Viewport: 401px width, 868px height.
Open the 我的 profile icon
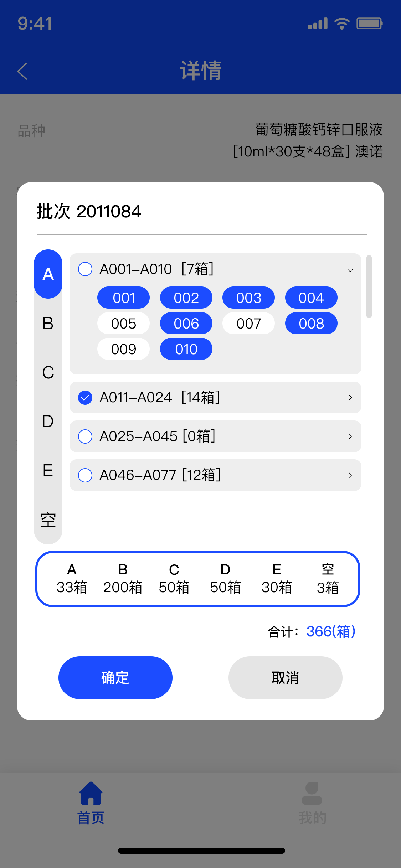click(312, 793)
